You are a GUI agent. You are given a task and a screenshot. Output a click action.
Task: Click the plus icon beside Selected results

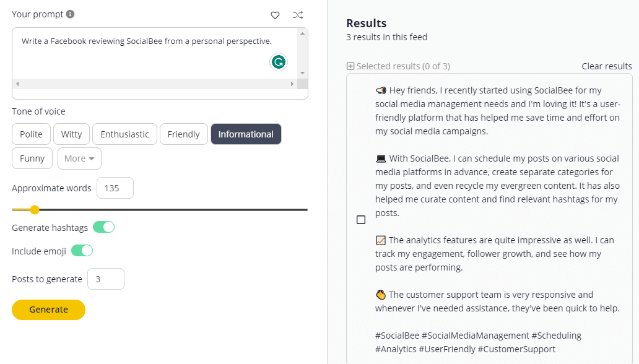point(349,66)
